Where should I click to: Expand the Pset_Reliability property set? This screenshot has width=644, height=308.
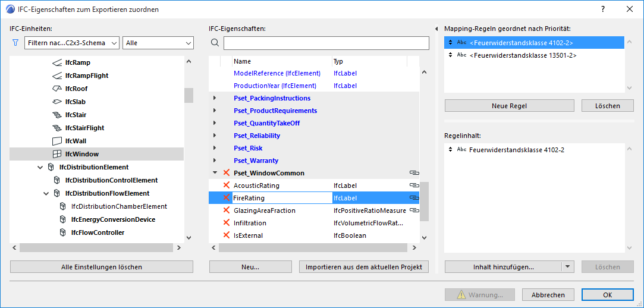[215, 136]
